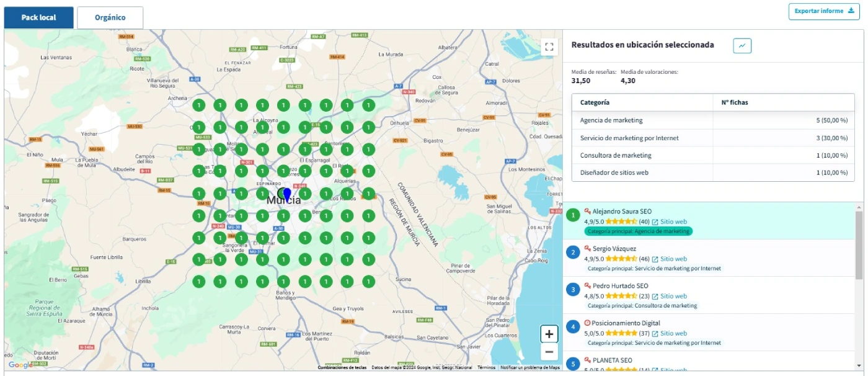The height and width of the screenshot is (376, 868).
Task: Click key icon beside Pedro Hurtado SEO
Action: click(587, 285)
